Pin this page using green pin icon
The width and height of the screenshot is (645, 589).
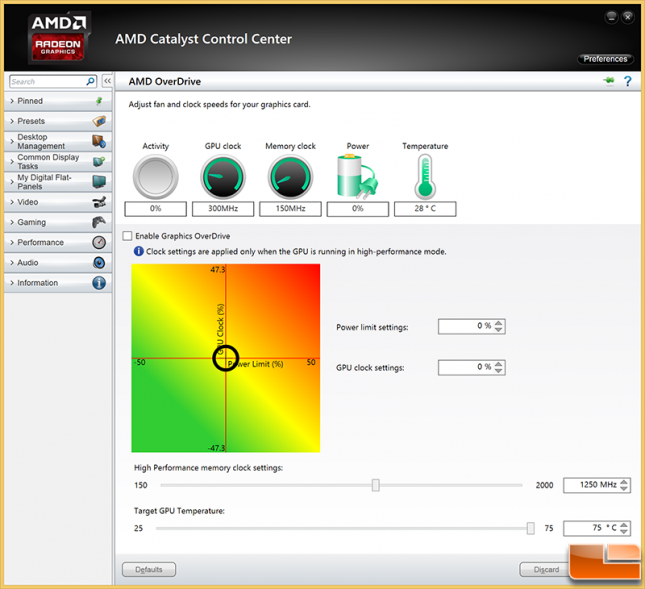tap(609, 81)
